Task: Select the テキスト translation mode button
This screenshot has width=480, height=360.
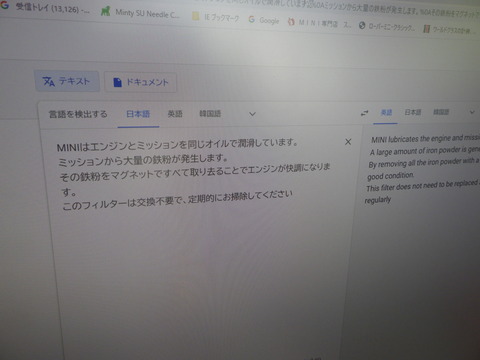Action: click(67, 81)
